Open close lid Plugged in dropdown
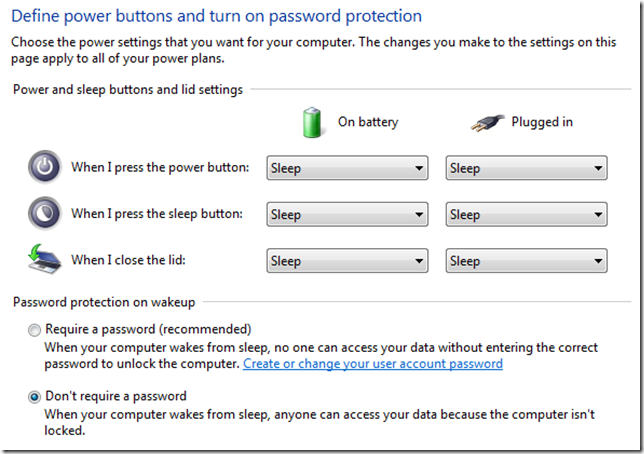Viewport: 644px width, 454px height. (525, 260)
